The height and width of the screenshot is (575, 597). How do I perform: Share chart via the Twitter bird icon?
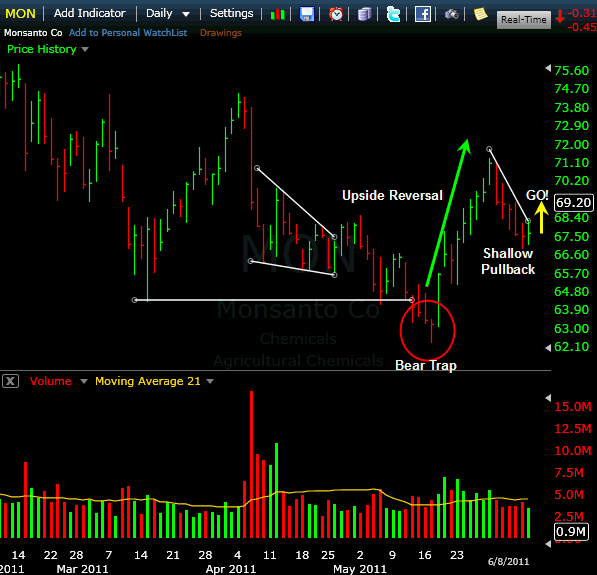tap(393, 14)
